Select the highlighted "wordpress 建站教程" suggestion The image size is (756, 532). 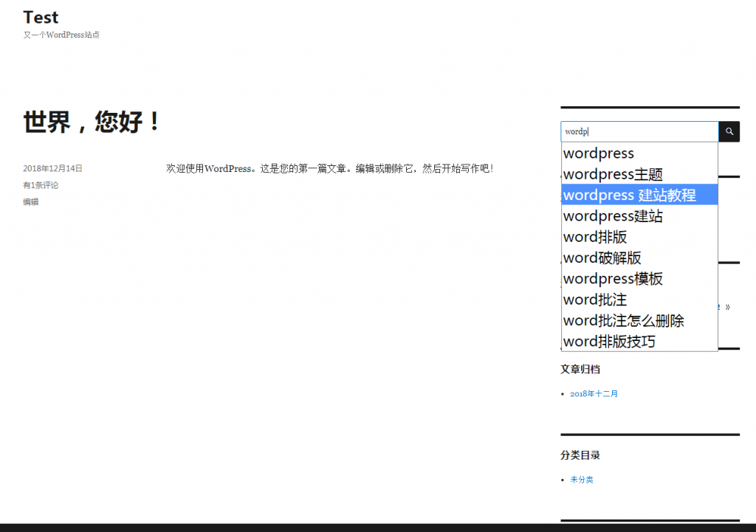pos(628,195)
